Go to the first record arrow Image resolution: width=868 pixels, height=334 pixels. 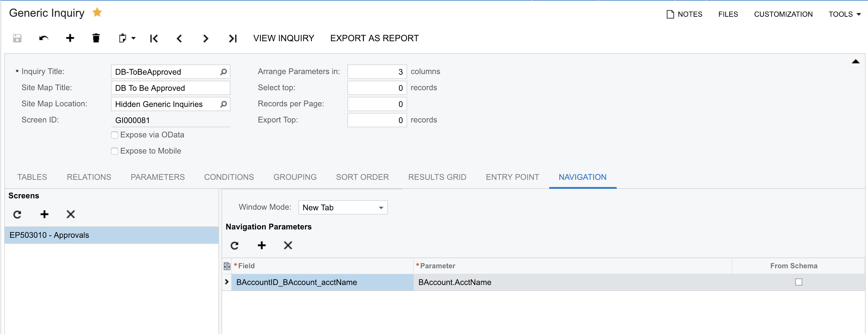(x=154, y=39)
